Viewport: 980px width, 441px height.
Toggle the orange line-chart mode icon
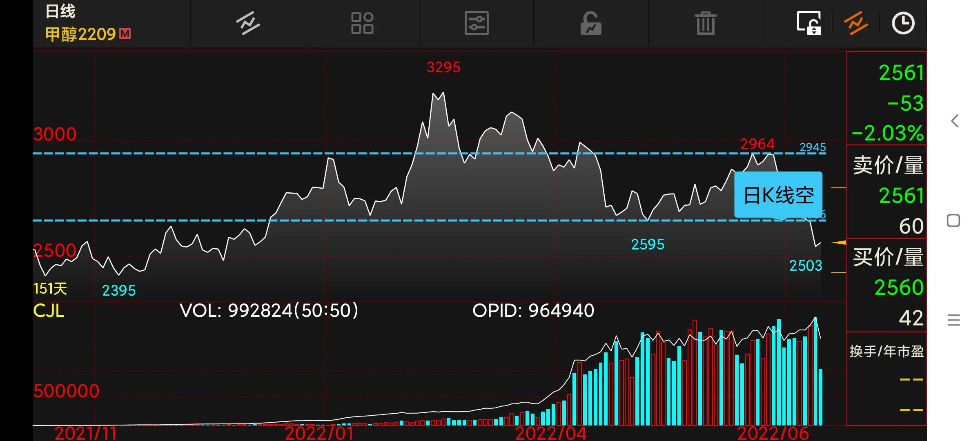(856, 23)
